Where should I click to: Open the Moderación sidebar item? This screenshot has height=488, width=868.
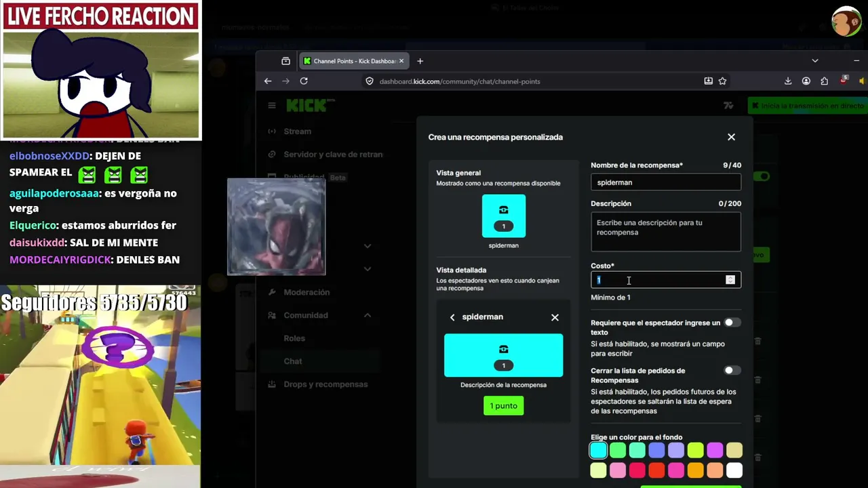coord(307,292)
